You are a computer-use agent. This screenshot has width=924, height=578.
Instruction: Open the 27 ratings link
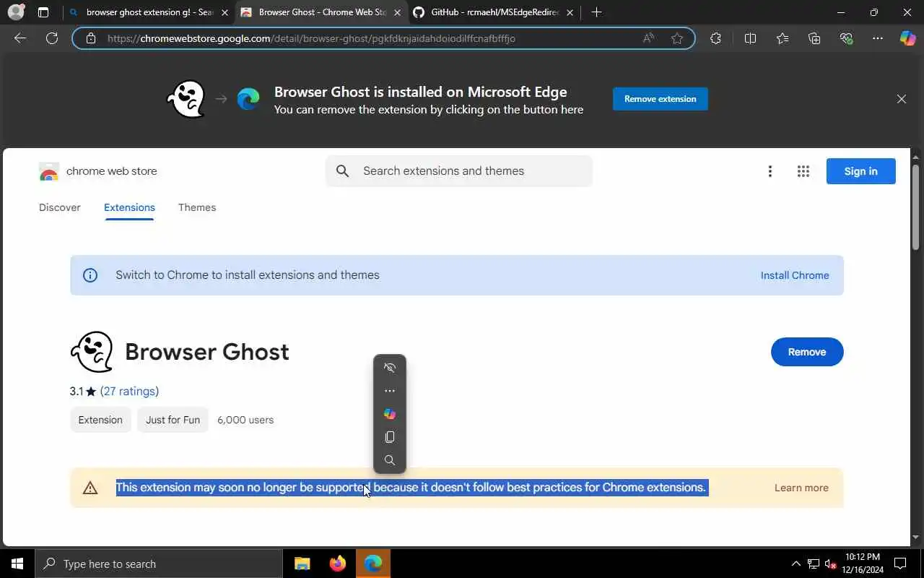(129, 391)
